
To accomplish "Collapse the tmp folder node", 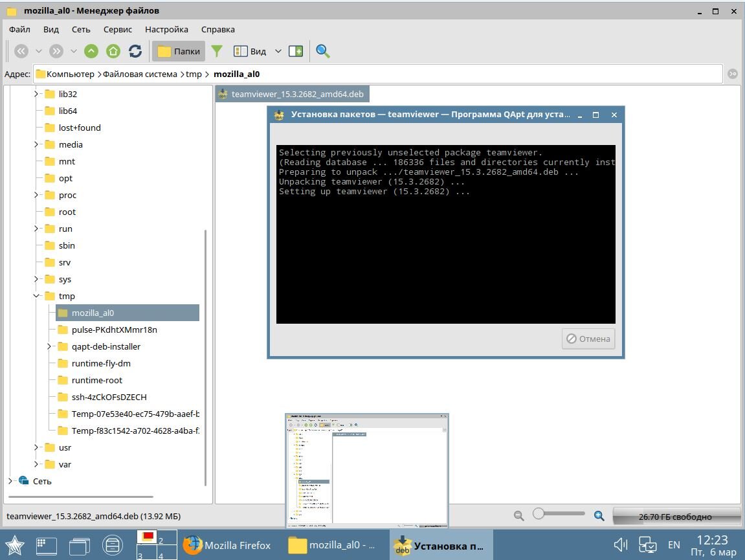I will click(x=36, y=296).
